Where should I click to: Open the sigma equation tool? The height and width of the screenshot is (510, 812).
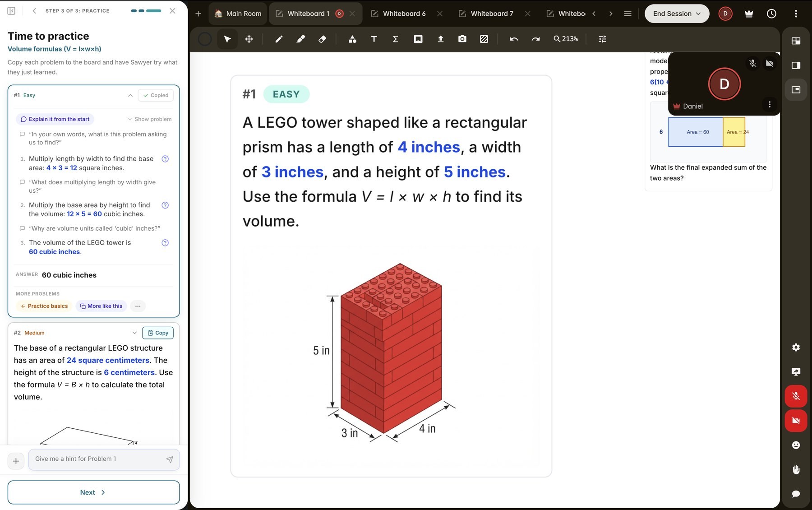coord(396,39)
